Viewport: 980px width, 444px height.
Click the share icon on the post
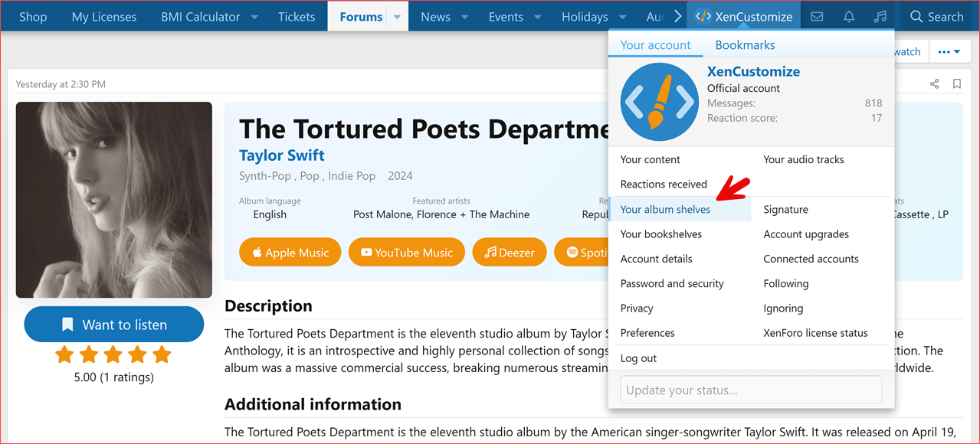[934, 84]
